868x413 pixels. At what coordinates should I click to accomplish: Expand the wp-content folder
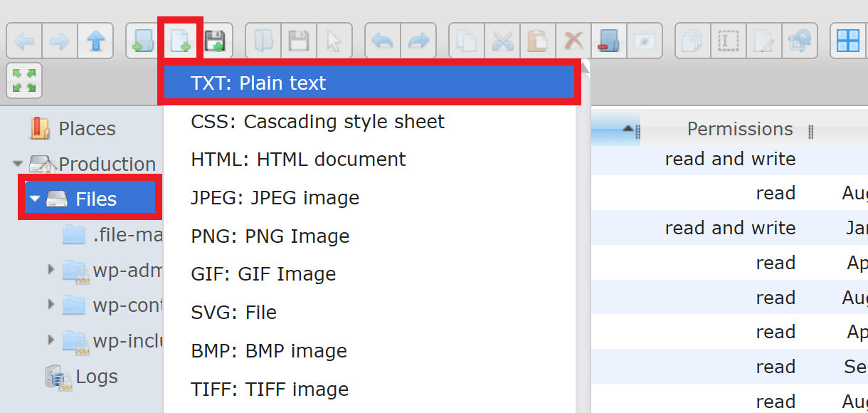tap(50, 305)
